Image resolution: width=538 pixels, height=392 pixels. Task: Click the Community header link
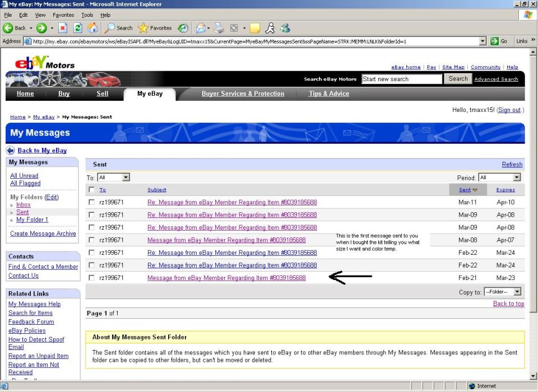pos(485,67)
